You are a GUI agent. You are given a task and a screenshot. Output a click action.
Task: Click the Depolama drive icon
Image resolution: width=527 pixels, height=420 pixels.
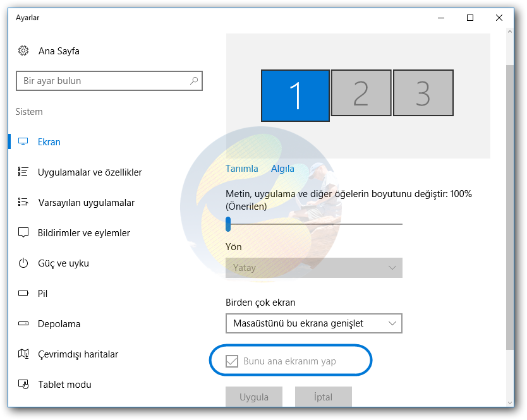23,323
